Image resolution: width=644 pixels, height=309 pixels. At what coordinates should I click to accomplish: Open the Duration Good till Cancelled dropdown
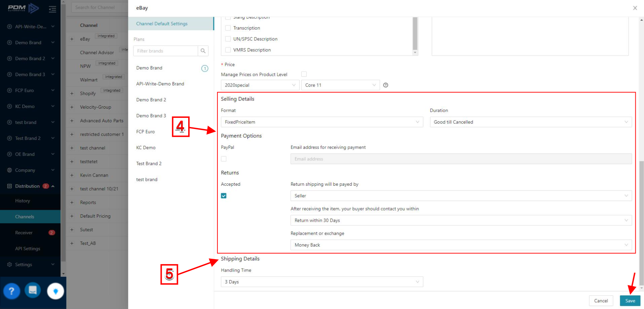pos(531,122)
